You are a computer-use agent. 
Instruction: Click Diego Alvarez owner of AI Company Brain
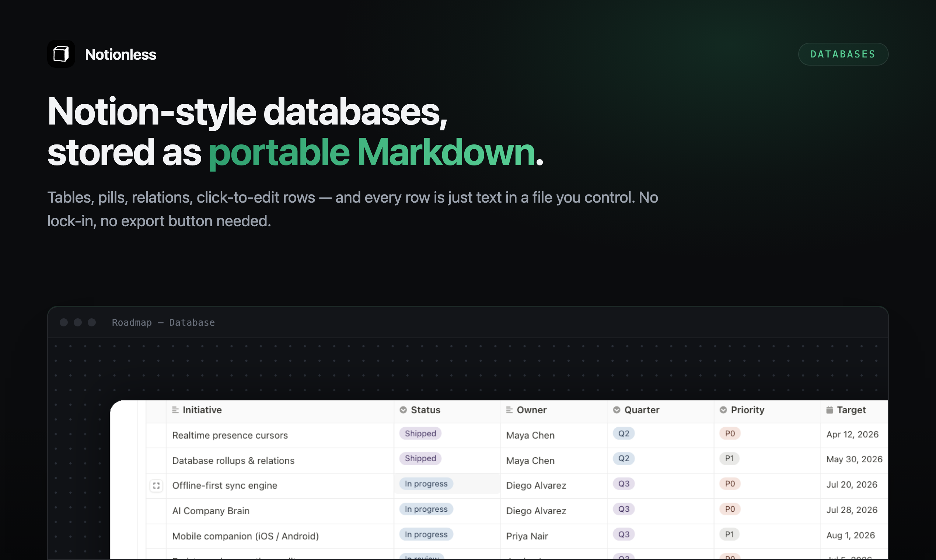536,511
